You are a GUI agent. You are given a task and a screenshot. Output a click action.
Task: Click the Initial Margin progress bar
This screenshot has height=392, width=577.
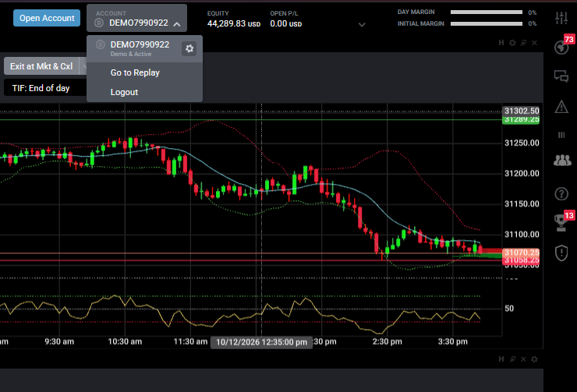[x=486, y=23]
